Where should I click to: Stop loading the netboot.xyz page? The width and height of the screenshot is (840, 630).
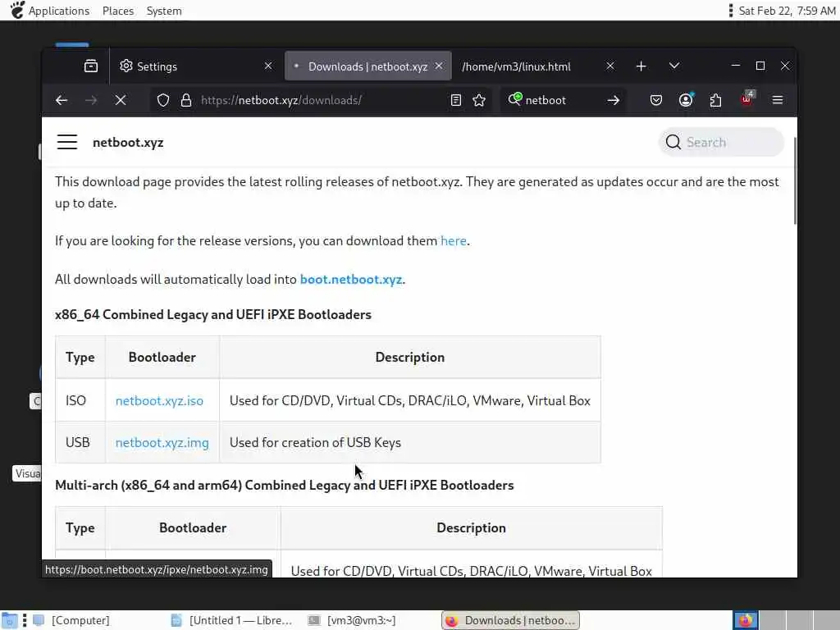[121, 100]
